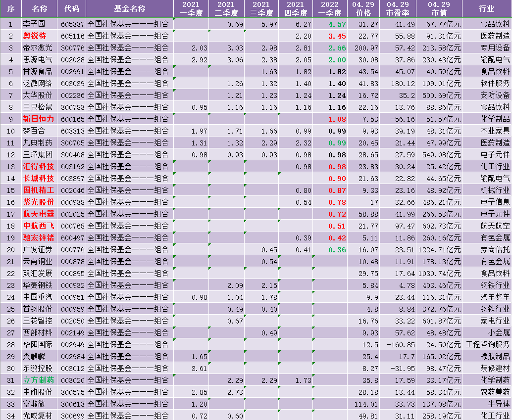
Task: Click the P/E value -56.16
Action: [403, 119]
